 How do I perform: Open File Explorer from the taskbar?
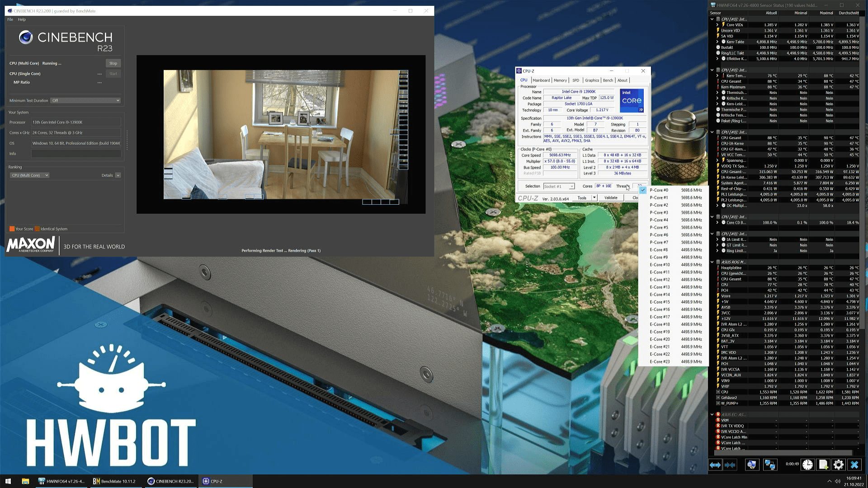pos(25,481)
